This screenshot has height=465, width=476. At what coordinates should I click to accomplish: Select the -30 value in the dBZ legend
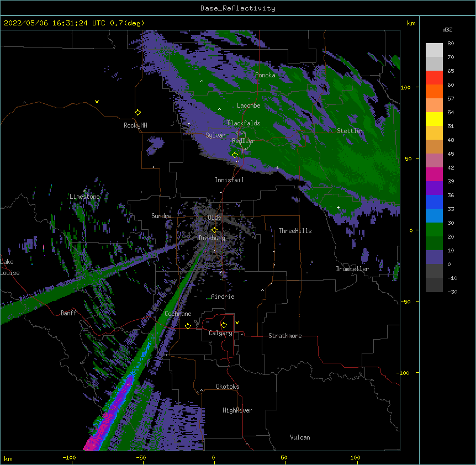tap(452, 292)
